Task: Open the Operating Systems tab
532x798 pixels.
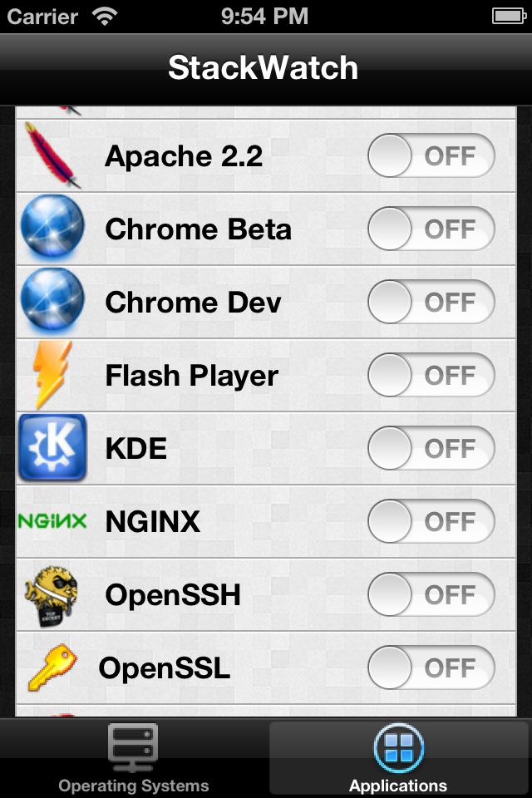Action: pyautogui.click(x=133, y=758)
